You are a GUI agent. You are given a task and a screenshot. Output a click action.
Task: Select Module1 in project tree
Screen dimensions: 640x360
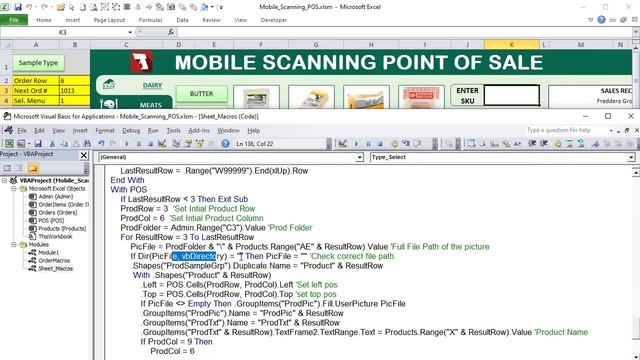click(x=48, y=253)
